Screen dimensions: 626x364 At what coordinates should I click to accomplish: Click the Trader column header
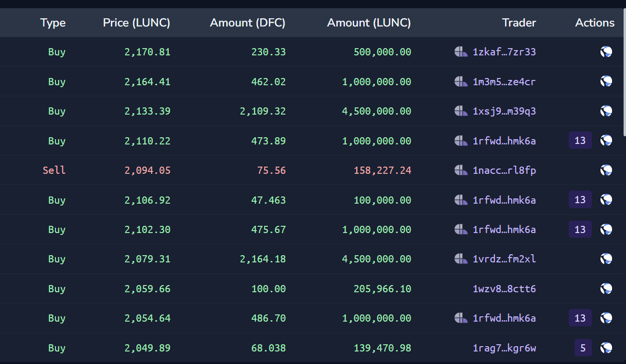pos(519,23)
